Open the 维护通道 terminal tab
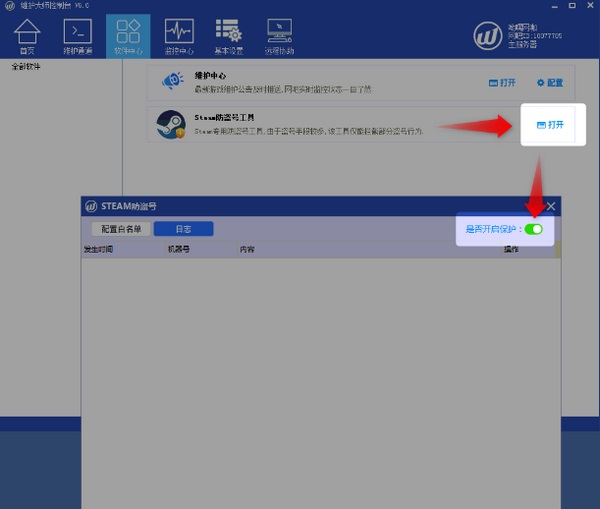600x509 pixels. point(77,35)
